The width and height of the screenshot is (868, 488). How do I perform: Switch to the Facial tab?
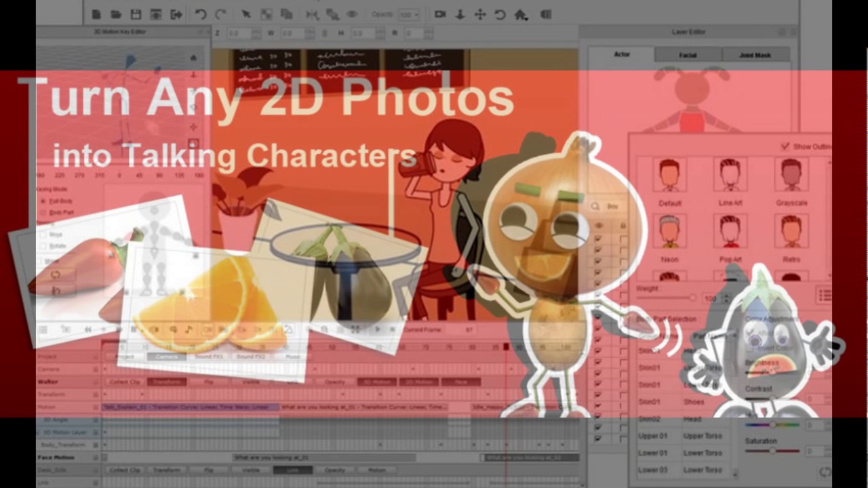point(688,55)
